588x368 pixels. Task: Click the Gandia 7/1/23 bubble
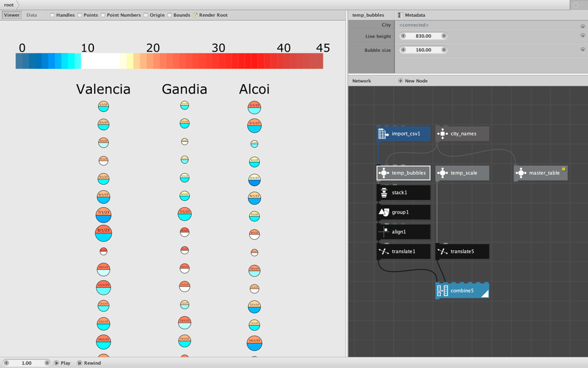click(185, 214)
